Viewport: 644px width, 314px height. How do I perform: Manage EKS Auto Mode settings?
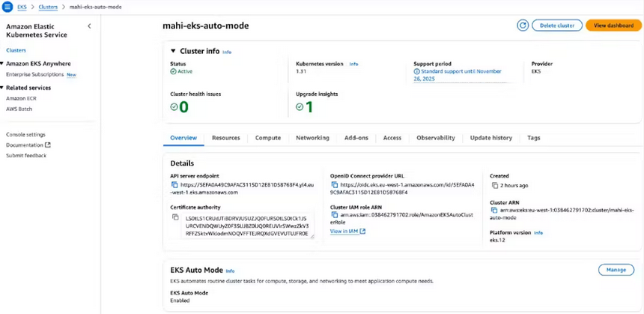(616, 270)
